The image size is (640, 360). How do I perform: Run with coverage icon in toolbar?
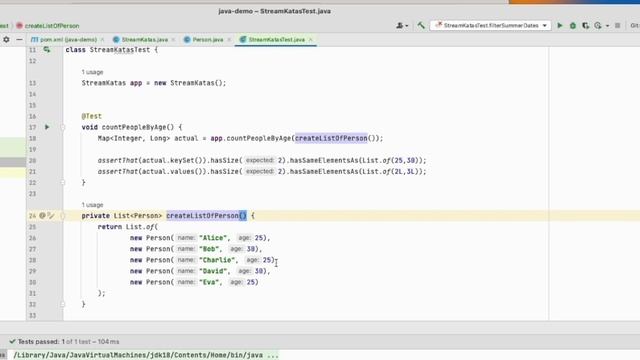(585, 25)
